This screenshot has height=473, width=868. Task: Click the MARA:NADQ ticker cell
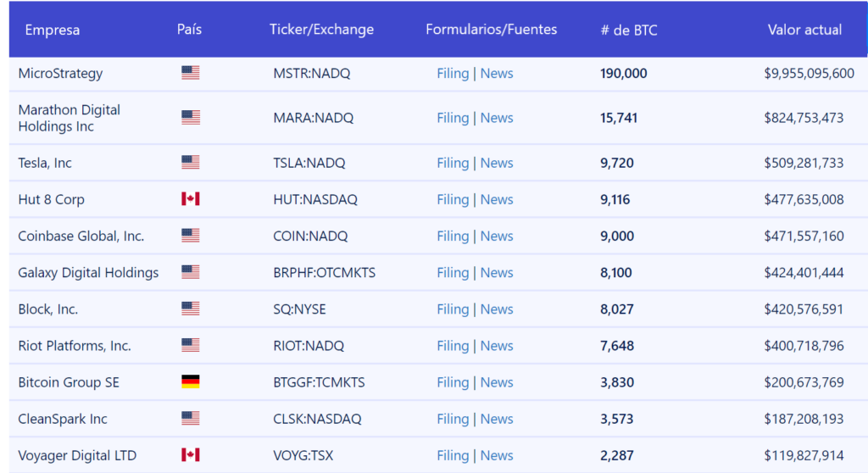[x=314, y=118]
